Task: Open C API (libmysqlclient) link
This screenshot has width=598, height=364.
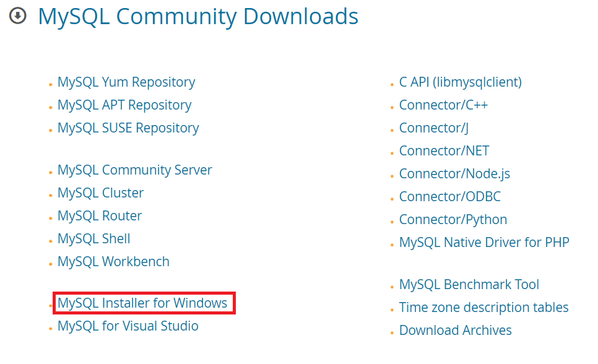Action: pyautogui.click(x=461, y=82)
